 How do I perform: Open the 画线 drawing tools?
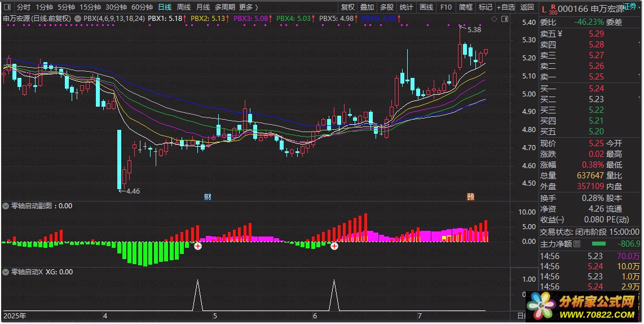pos(426,7)
